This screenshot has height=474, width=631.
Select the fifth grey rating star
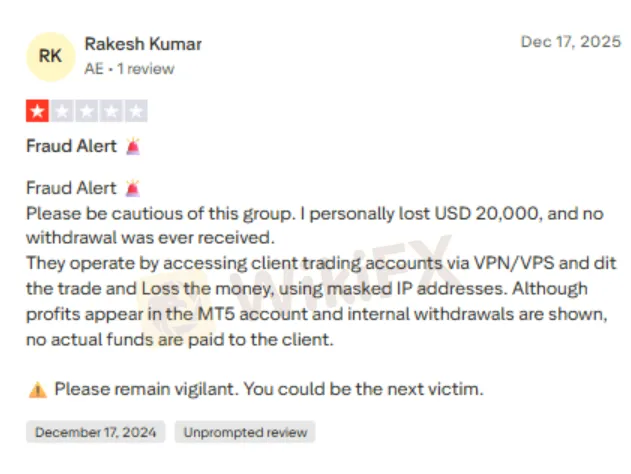tap(136, 111)
